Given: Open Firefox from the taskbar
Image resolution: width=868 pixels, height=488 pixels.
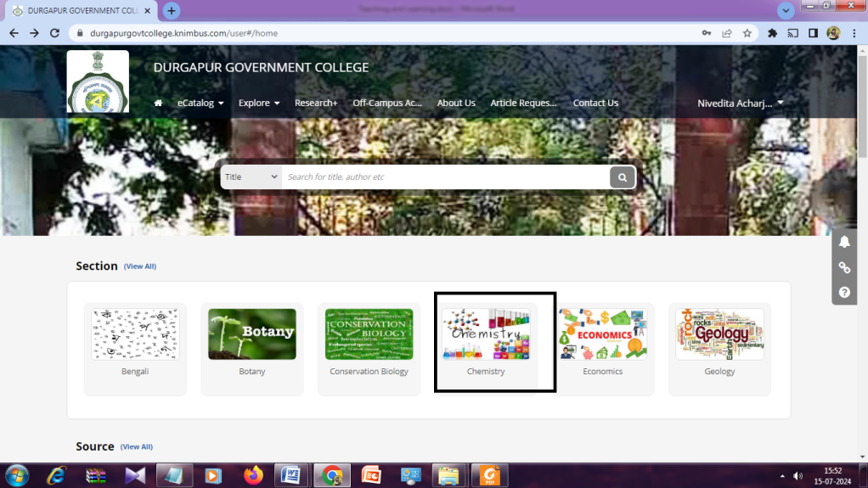Looking at the screenshot, I should (253, 475).
